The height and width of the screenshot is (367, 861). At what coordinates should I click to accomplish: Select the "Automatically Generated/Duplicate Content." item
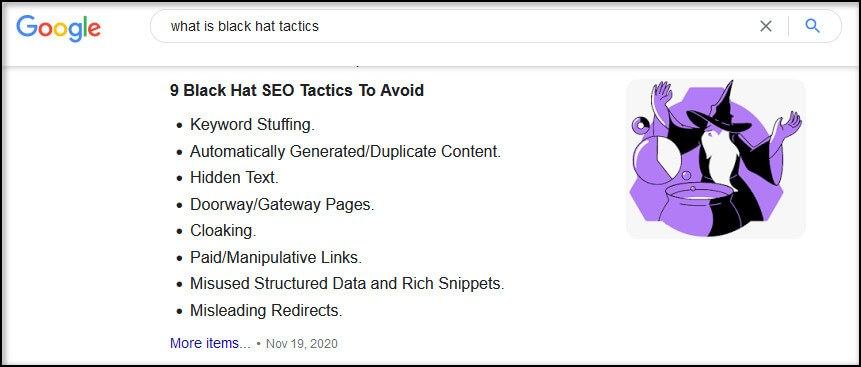(345, 152)
